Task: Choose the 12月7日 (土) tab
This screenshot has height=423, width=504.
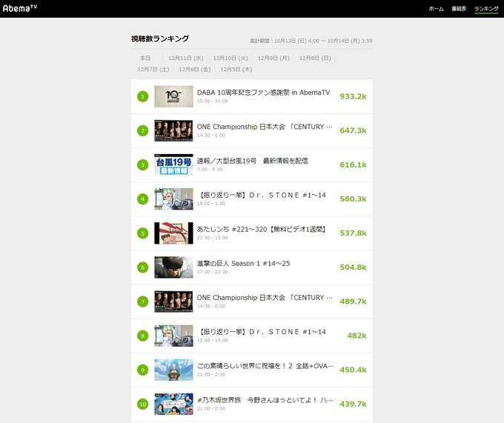Action: (x=153, y=70)
